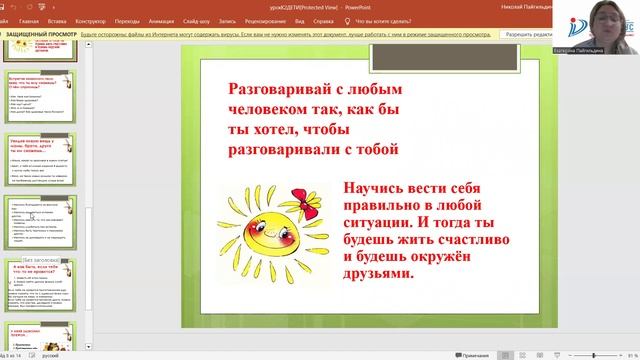Open the quick access toolbar customize arrow
This screenshot has height=360, width=640.
(x=53, y=7)
